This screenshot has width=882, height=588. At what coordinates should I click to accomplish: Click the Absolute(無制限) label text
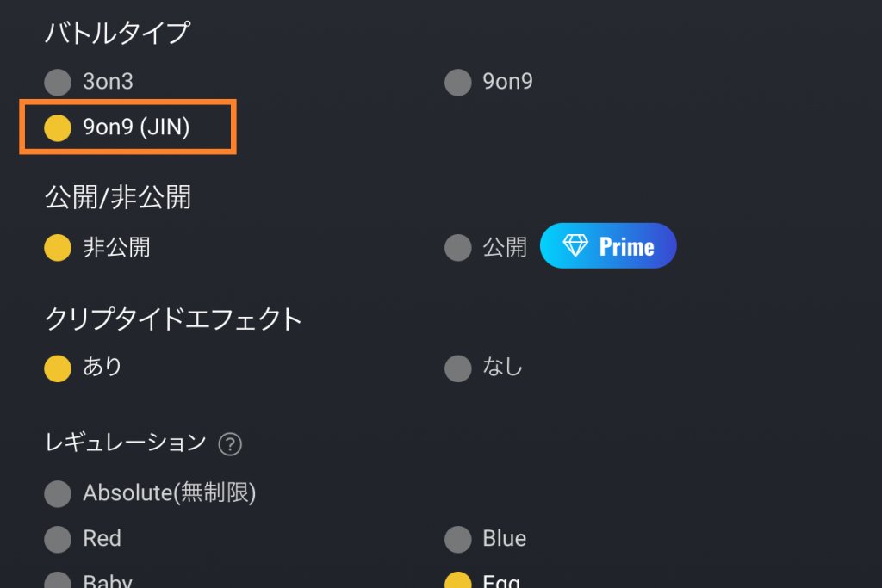click(x=170, y=493)
